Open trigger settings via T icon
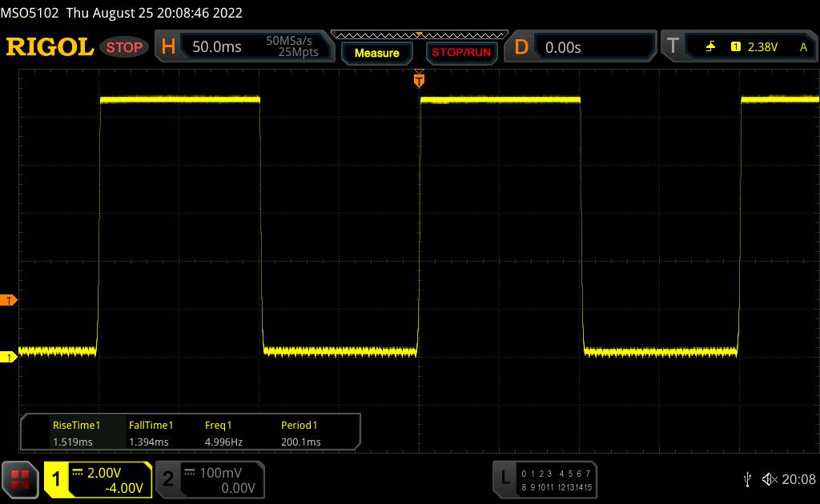Image resolution: width=820 pixels, height=504 pixels. click(672, 47)
